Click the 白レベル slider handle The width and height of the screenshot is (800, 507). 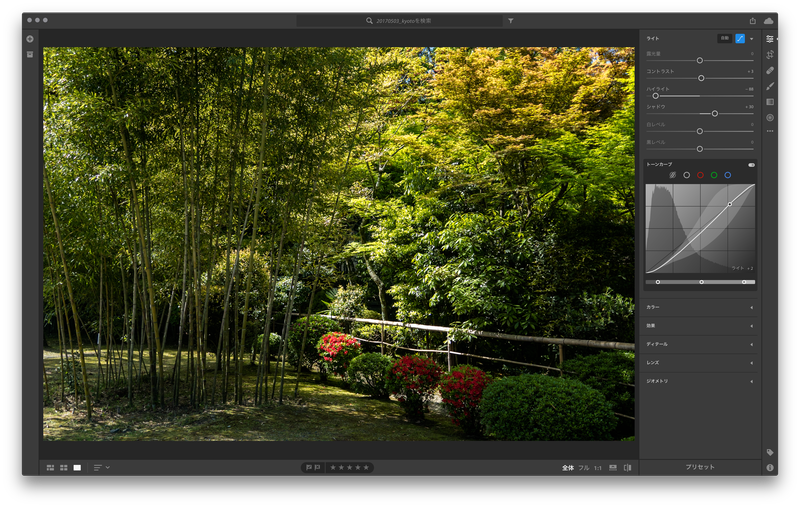tap(700, 131)
